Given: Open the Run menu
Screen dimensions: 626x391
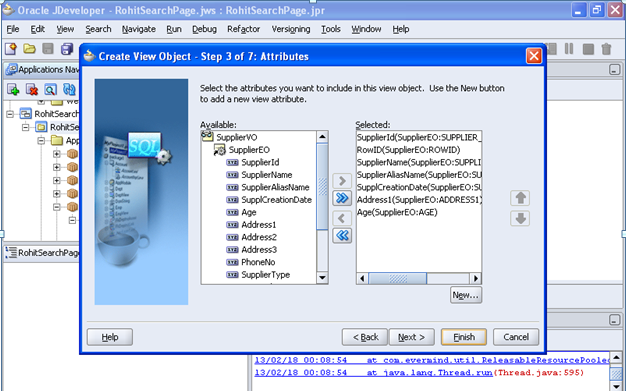Looking at the screenshot, I should (x=174, y=29).
